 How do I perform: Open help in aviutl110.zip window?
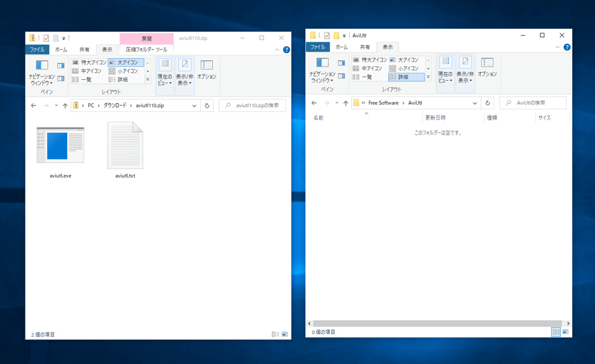[286, 50]
